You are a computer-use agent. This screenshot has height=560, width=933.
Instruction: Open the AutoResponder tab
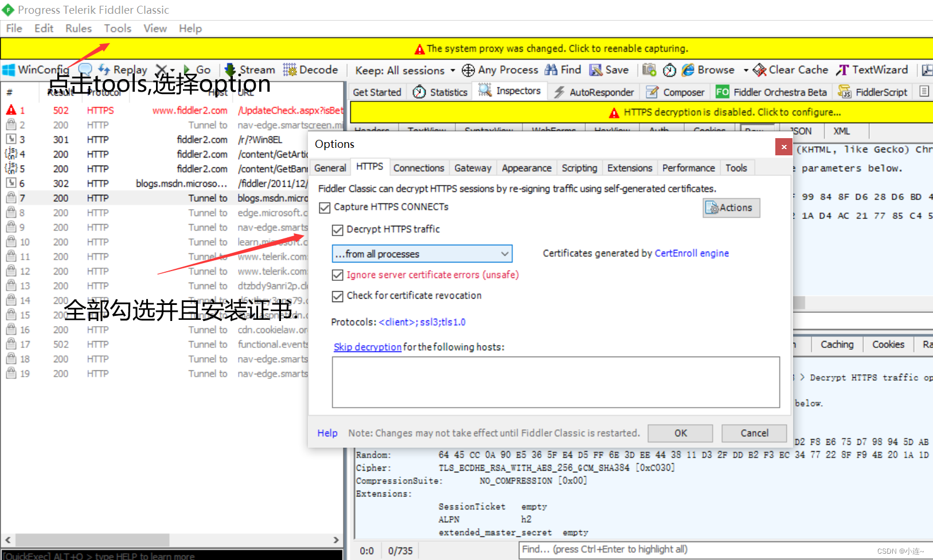594,92
